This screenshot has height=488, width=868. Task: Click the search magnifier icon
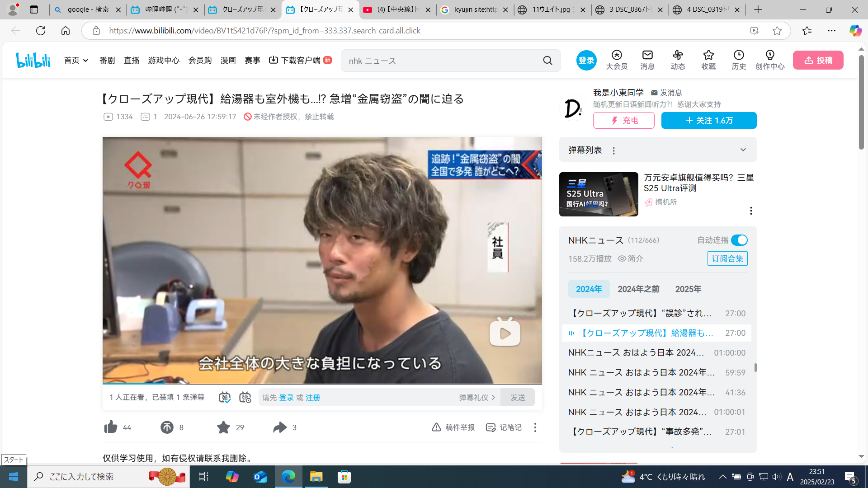click(x=547, y=61)
